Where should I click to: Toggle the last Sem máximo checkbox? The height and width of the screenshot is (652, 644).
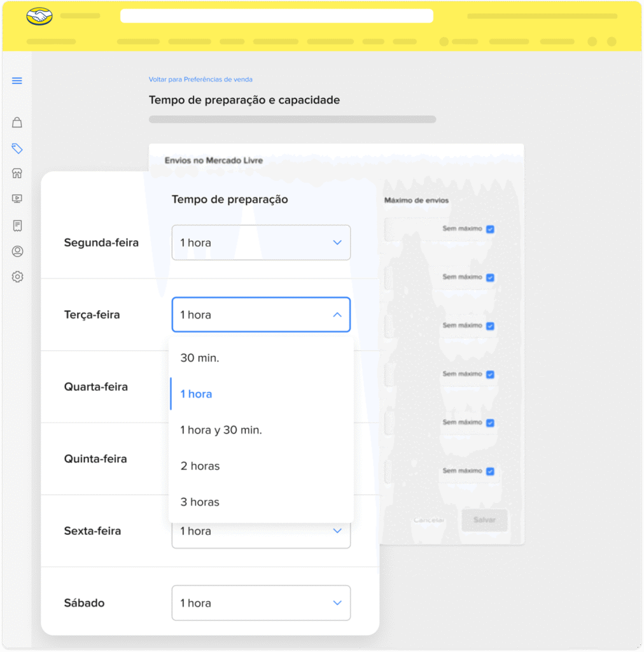coord(490,471)
